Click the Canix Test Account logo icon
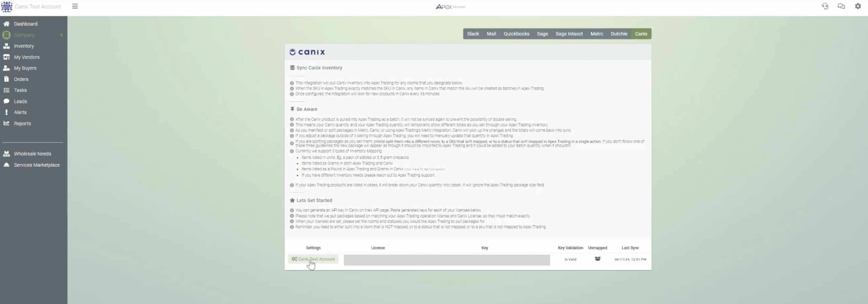Screen dimensions: 868x304 tap(6, 7)
